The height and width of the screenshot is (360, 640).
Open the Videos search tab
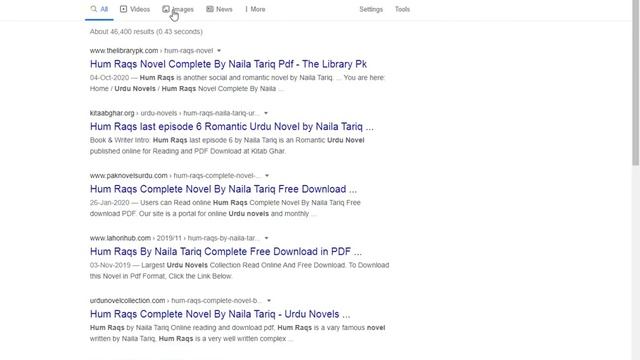(135, 9)
